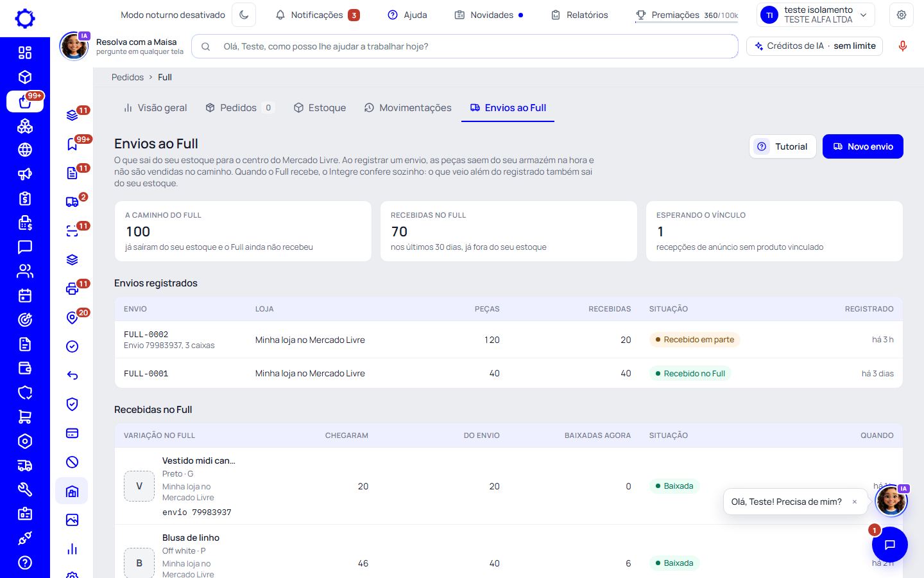Open Novidades in the top bar
Viewport: 924px width, 578px height.
[489, 15]
